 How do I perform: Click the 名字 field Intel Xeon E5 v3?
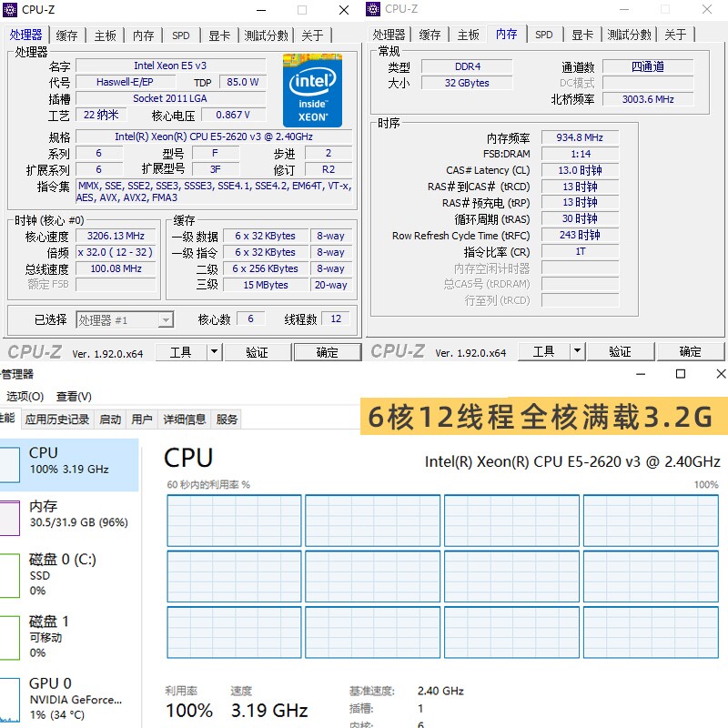(170, 66)
